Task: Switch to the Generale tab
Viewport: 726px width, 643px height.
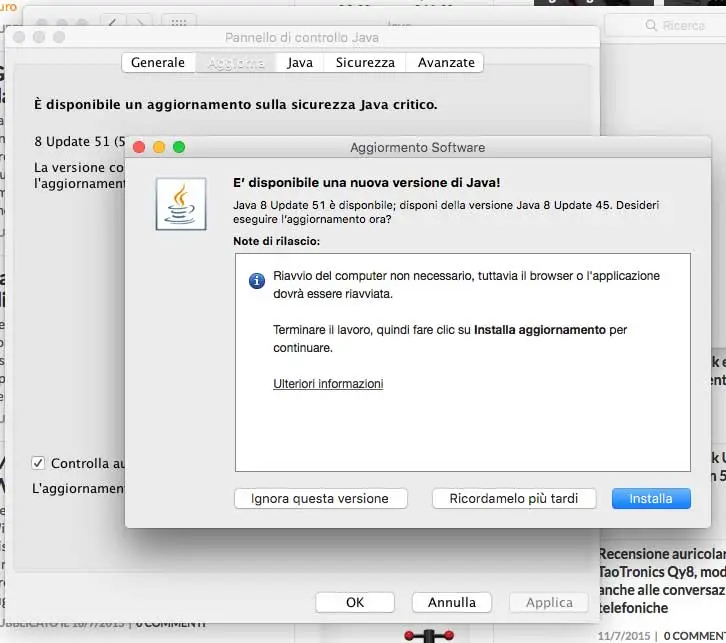Action: pos(158,62)
